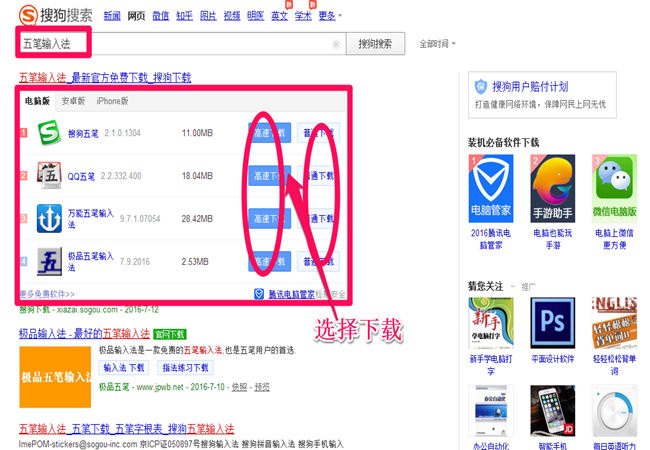The width and height of the screenshot is (650, 450).
Task: Open the 电脑管家 software tile
Action: (491, 189)
